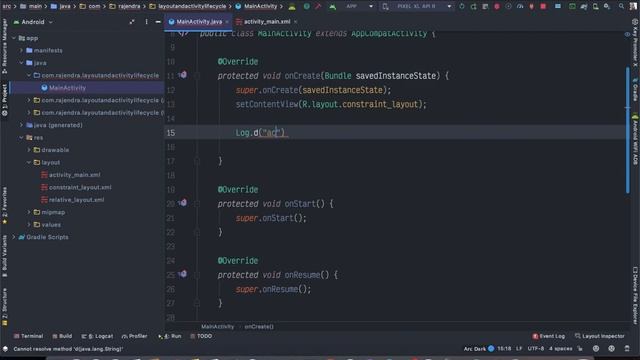The height and width of the screenshot is (360, 640).
Task: Collapse the layout folder
Action: coord(29,162)
